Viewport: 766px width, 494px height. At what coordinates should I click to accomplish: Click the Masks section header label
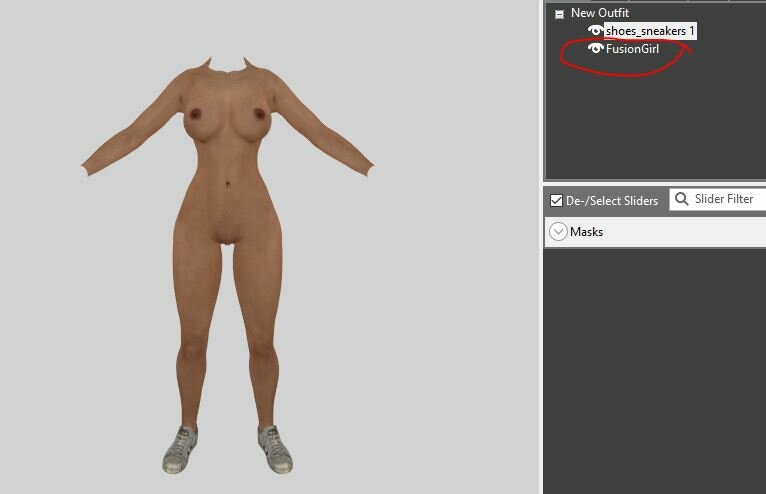coord(586,232)
